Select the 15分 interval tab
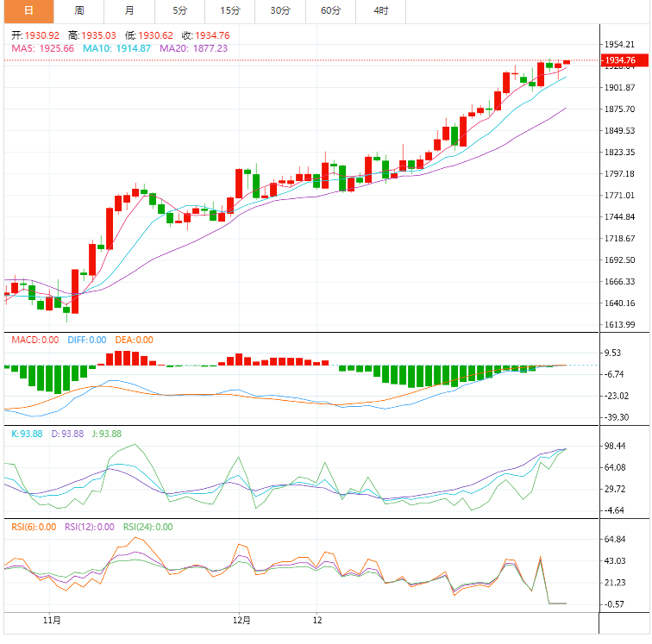This screenshot has height=644, width=652. click(230, 11)
